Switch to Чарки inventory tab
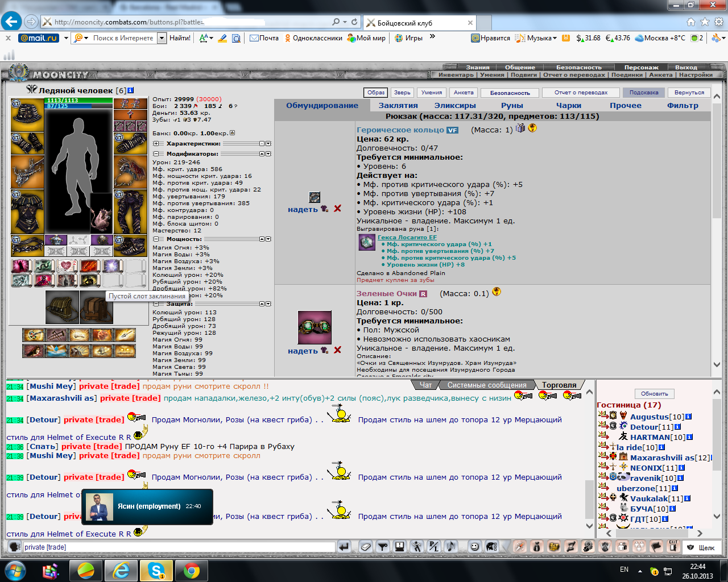728x582 pixels. coord(569,106)
